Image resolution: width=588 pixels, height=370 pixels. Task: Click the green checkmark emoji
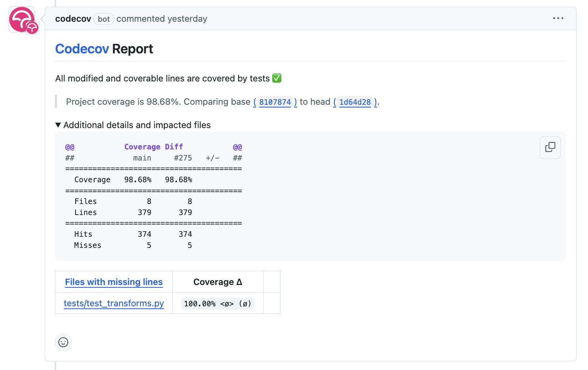click(277, 78)
